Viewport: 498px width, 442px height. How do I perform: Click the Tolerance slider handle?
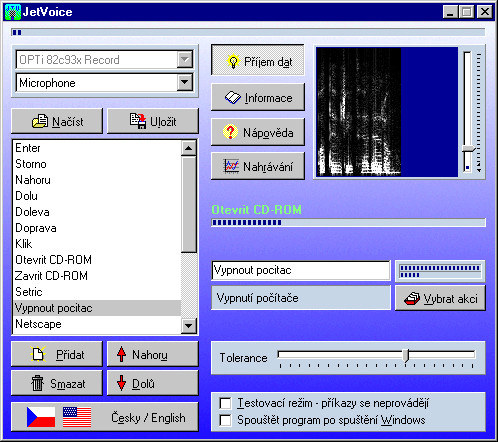point(406,355)
